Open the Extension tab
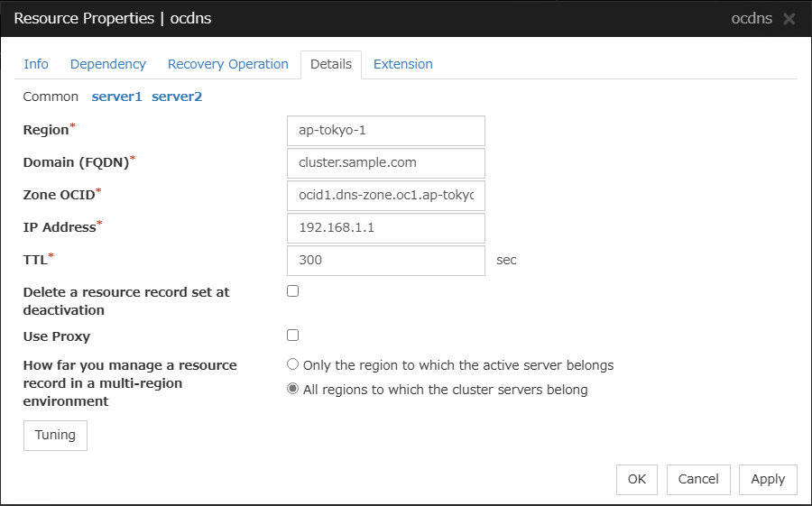 (x=402, y=65)
